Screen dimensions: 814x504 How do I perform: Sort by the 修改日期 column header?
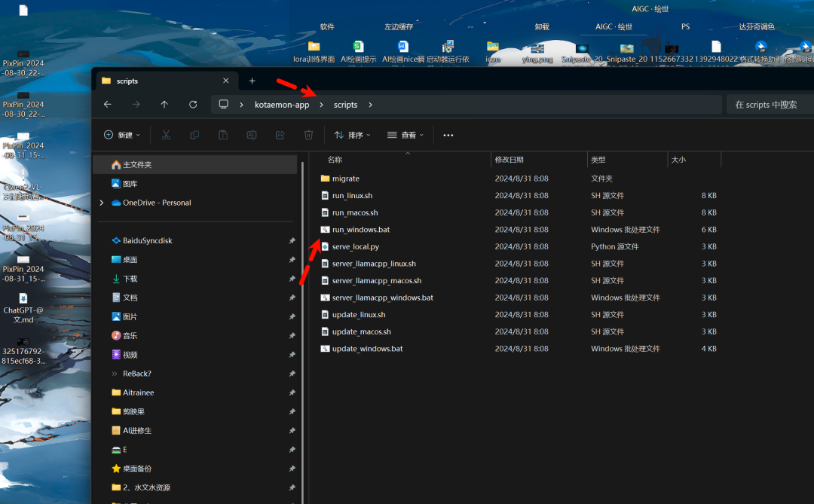[x=510, y=160]
